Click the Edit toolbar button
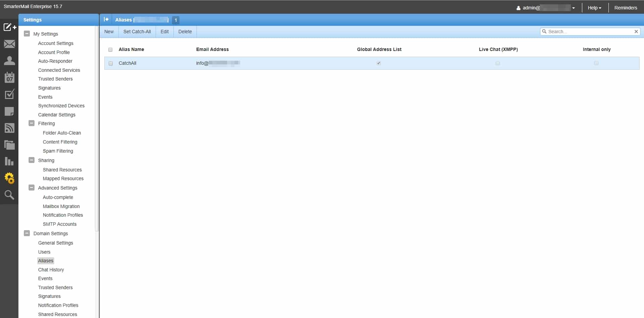 coord(165,32)
